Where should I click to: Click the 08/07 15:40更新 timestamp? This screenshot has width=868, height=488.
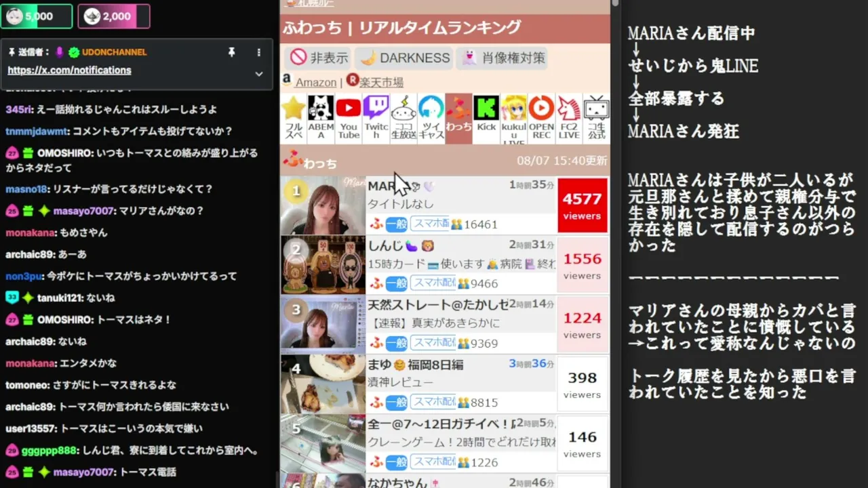click(562, 161)
